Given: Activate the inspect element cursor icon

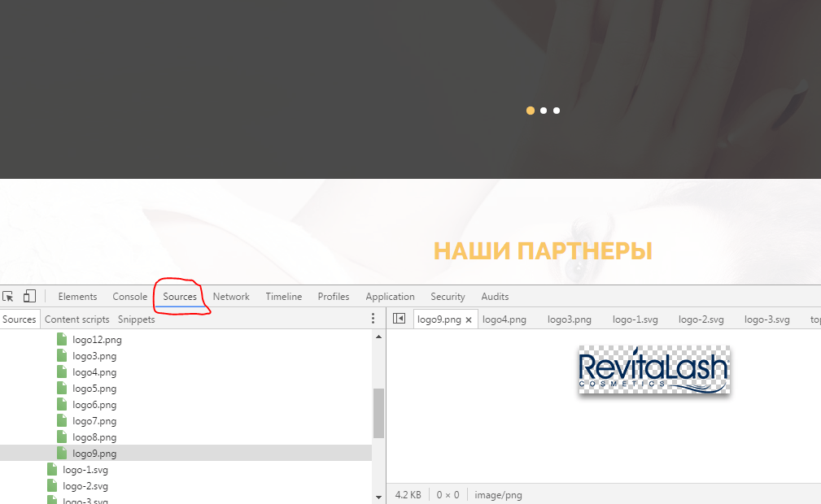Looking at the screenshot, I should point(8,297).
